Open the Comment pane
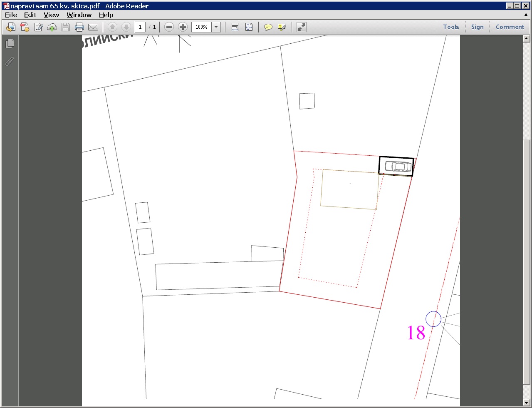The height and width of the screenshot is (408, 532). (x=510, y=27)
